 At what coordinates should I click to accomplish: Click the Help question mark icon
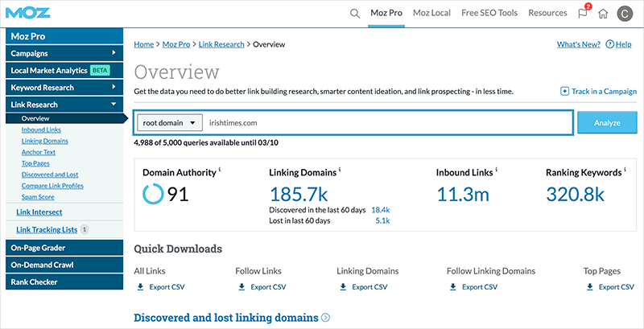[609, 44]
